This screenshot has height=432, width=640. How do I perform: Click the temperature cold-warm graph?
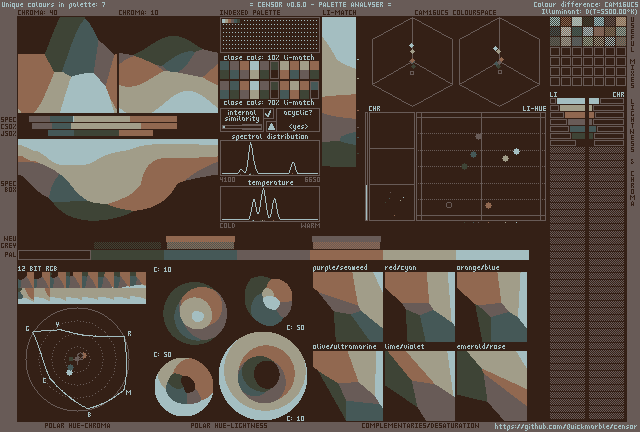[x=270, y=204]
